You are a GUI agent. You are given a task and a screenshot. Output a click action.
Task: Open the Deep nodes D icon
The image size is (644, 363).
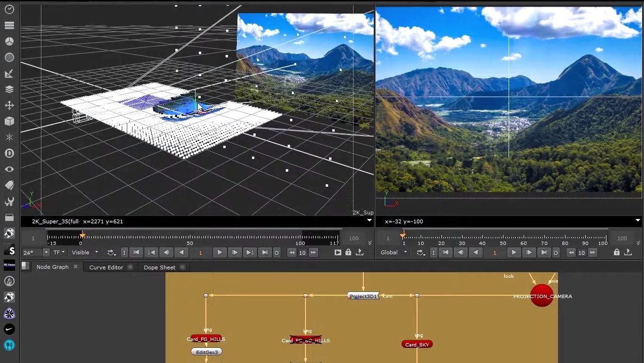click(9, 154)
